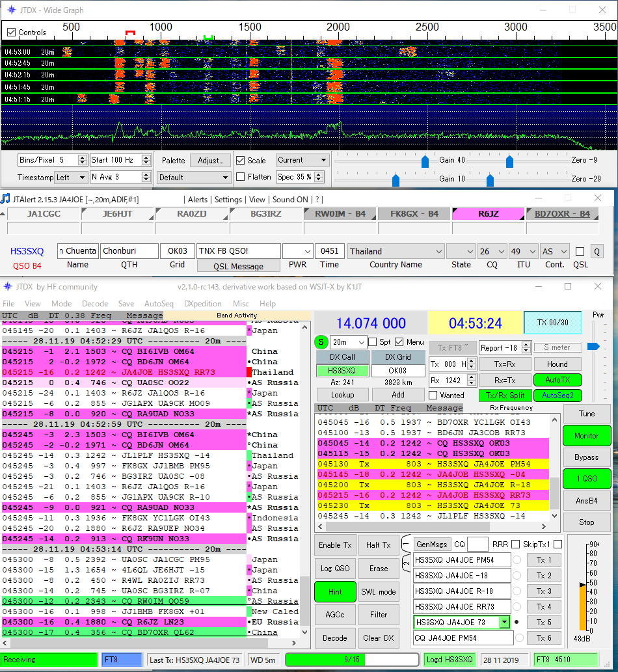Click the R6JZ callsign box in JTAlert
Image resolution: width=618 pixels, height=672 pixels.
point(488,213)
